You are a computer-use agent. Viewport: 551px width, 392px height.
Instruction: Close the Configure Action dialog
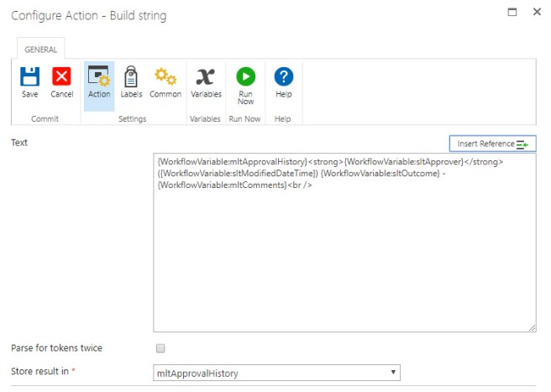click(537, 12)
